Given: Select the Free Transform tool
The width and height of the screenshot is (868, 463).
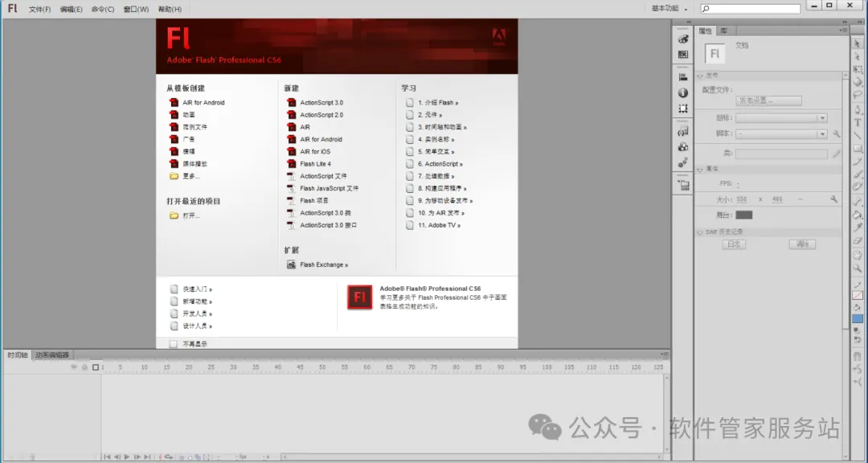Looking at the screenshot, I should point(858,68).
